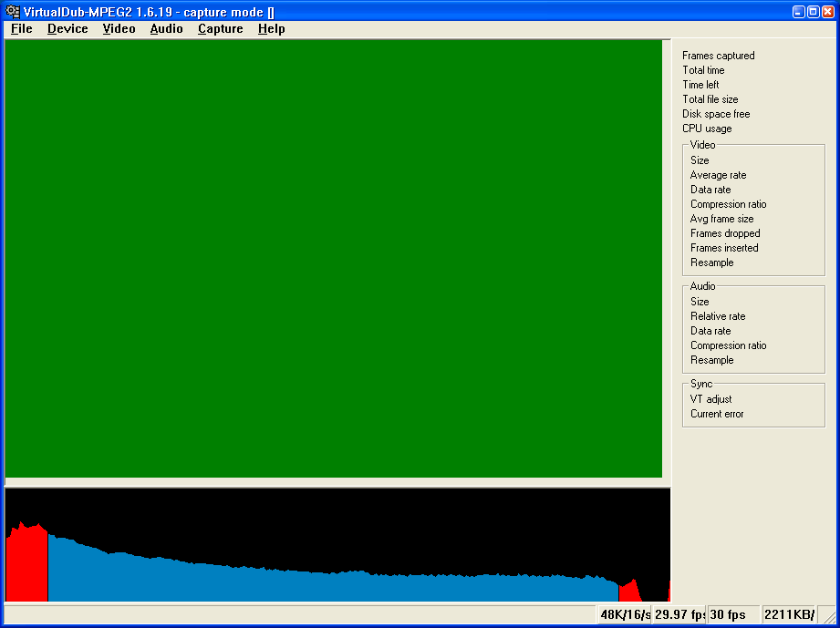The width and height of the screenshot is (840, 628).
Task: Maximize the VirtualDub window
Action: point(814,11)
